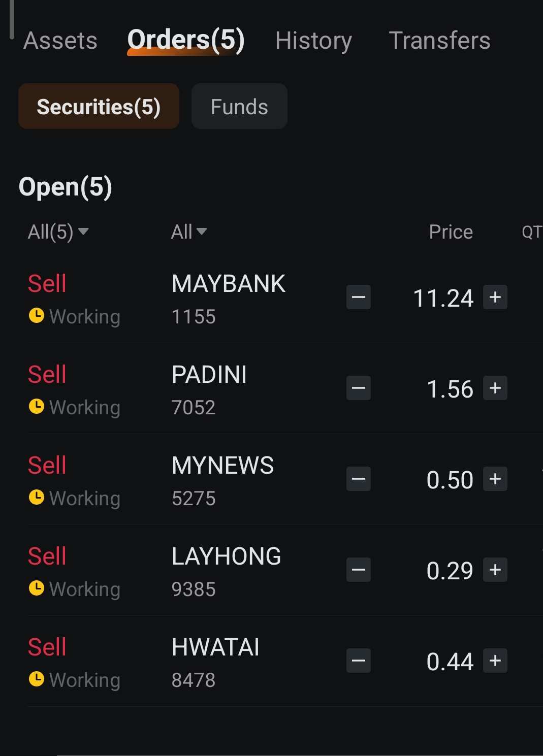Edit the MAYBANK price value 11.24
Screen dimensions: 543x756
(x=443, y=298)
